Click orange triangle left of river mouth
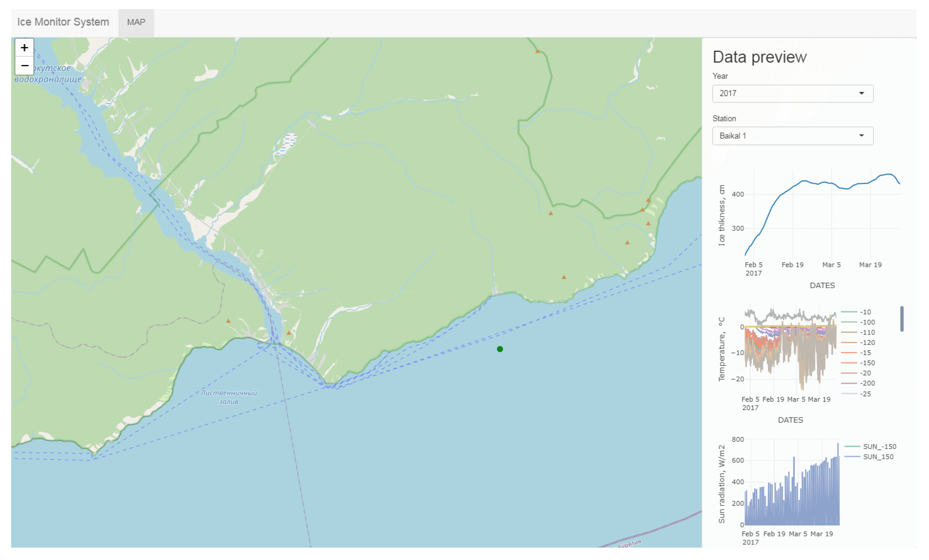Viewport: 929px width, 560px height. pyautogui.click(x=228, y=321)
